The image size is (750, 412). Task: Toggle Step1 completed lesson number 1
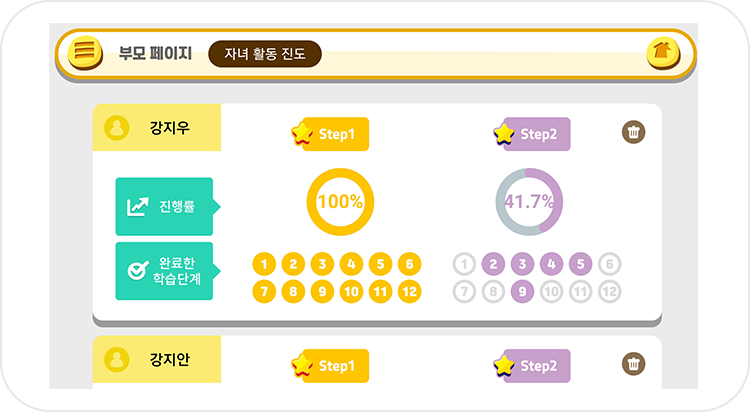pos(263,265)
